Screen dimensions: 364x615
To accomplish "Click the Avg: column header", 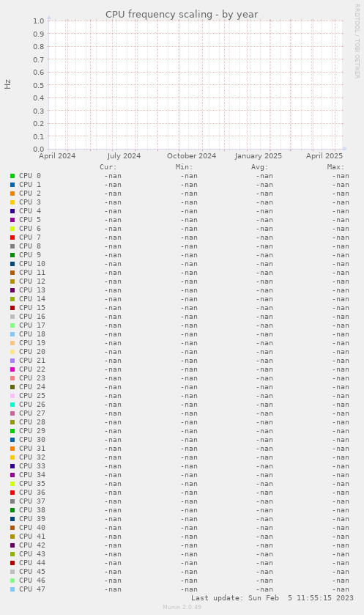I will click(x=260, y=167).
